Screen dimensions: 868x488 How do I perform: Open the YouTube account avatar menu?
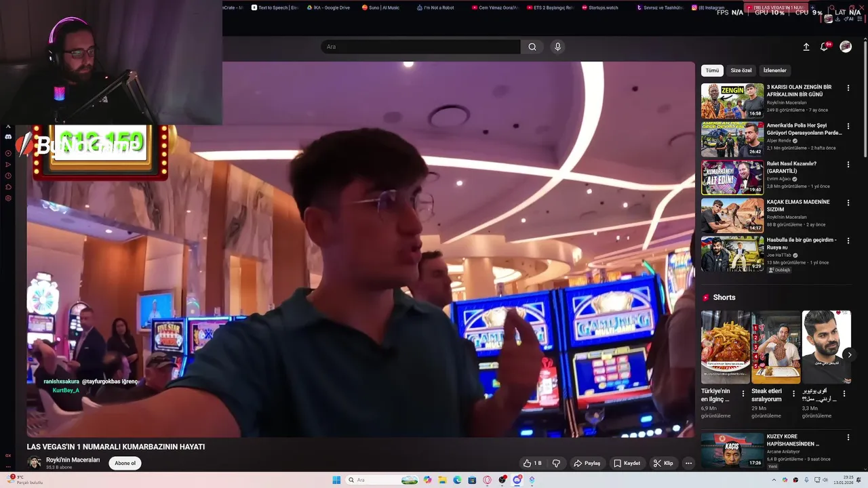846,46
